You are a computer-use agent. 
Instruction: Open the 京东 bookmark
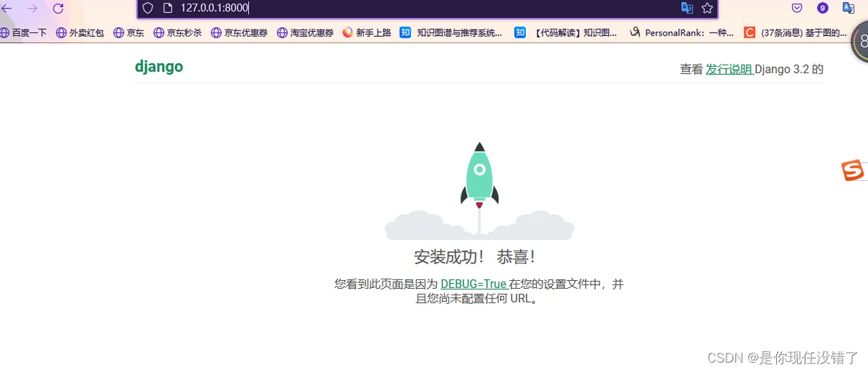click(x=129, y=33)
